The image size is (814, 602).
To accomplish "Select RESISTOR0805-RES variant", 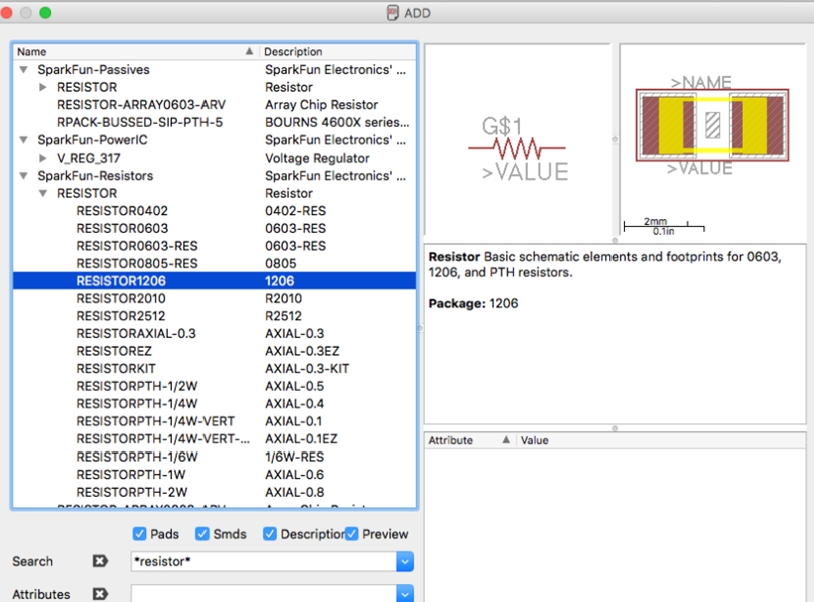I will pos(214,264).
